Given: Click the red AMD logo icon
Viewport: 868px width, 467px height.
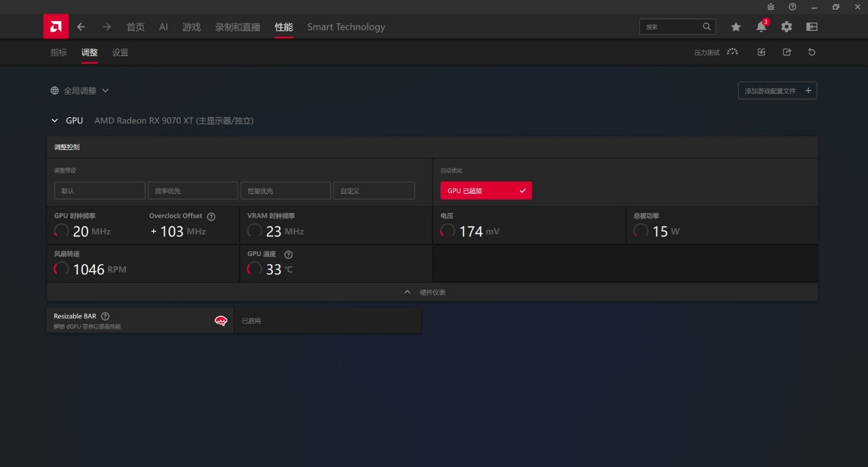Looking at the screenshot, I should pos(55,27).
